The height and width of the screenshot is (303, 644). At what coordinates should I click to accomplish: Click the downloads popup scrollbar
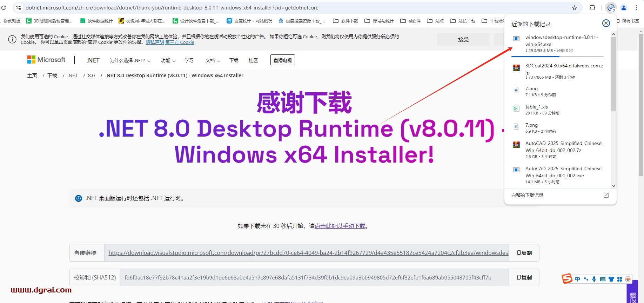613,74
